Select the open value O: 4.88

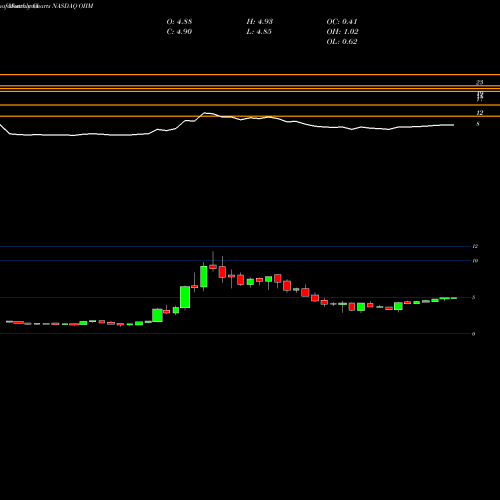coord(179,22)
